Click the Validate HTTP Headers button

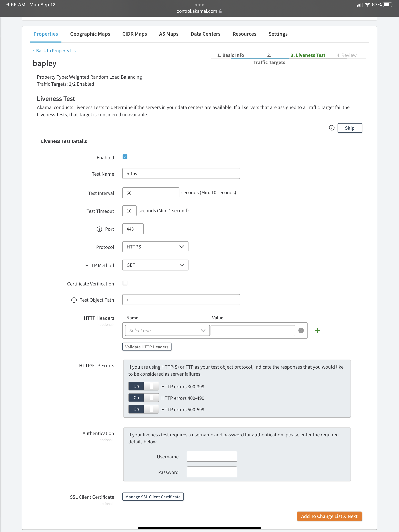tap(147, 347)
